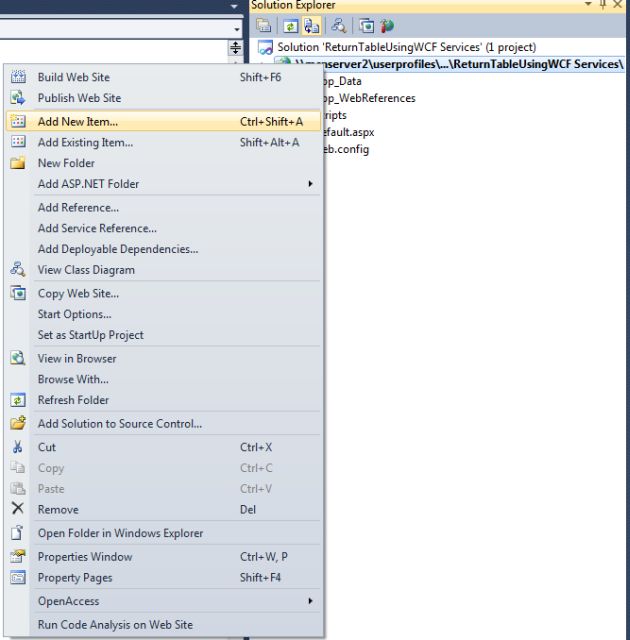Click the Publish Web Site menu icon
Image resolution: width=630 pixels, height=640 pixels.
tap(18, 98)
